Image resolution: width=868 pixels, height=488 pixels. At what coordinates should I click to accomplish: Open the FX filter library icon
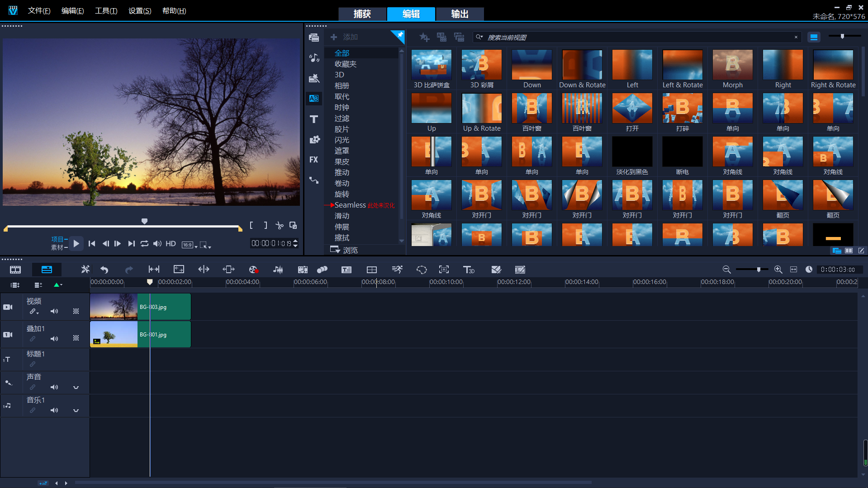314,160
